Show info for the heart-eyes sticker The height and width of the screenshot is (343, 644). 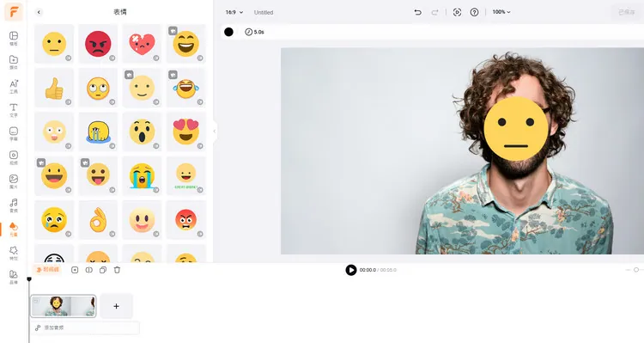200,146
